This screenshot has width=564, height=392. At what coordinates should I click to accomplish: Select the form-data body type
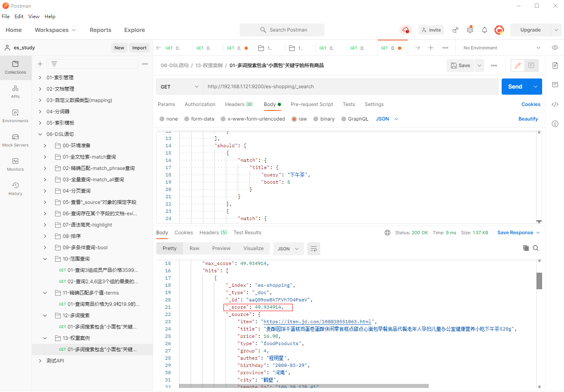187,119
